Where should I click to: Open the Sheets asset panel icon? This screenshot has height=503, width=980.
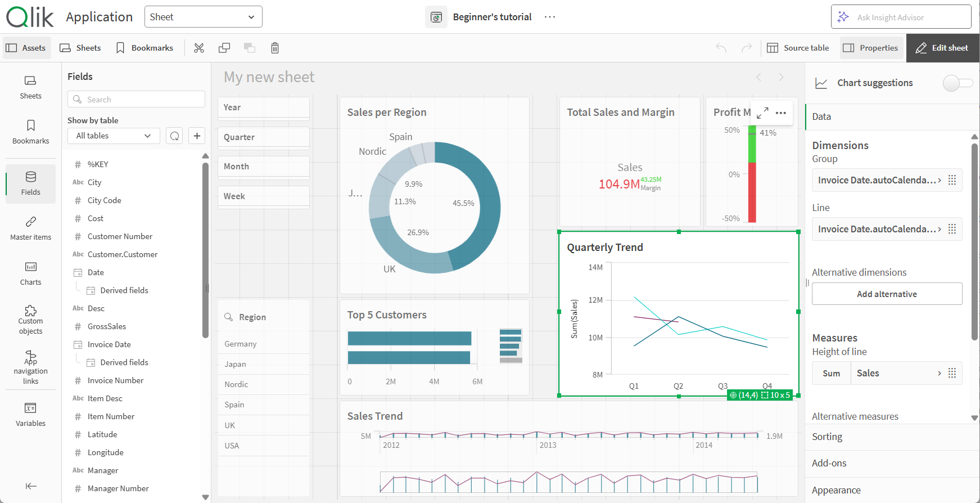click(x=31, y=87)
